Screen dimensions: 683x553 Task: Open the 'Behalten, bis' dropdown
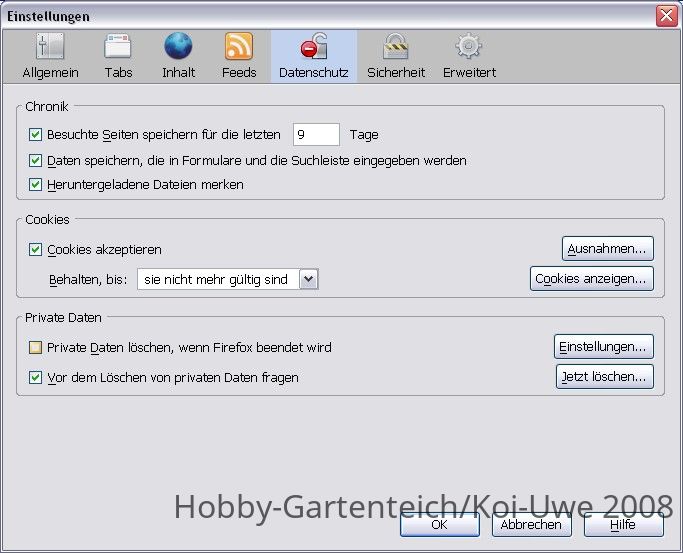pyautogui.click(x=228, y=279)
